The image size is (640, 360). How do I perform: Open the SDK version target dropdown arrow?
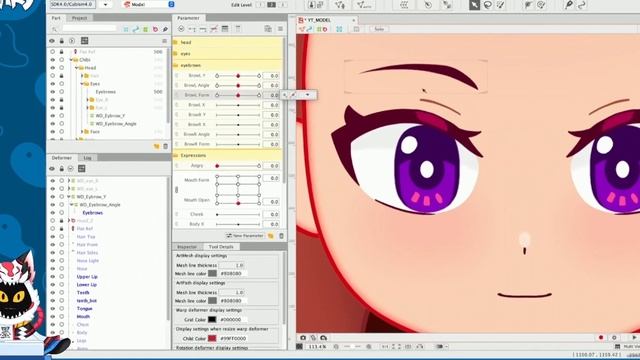[x=105, y=4]
